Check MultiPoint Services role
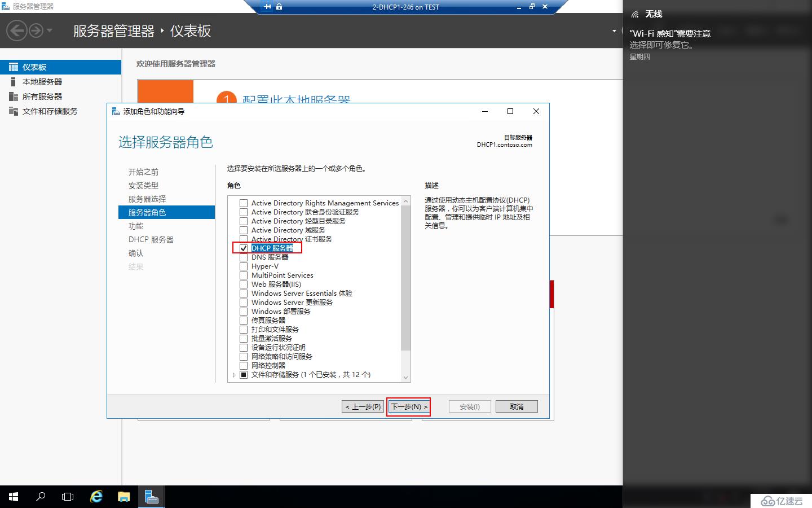The width and height of the screenshot is (812, 508). 244,275
